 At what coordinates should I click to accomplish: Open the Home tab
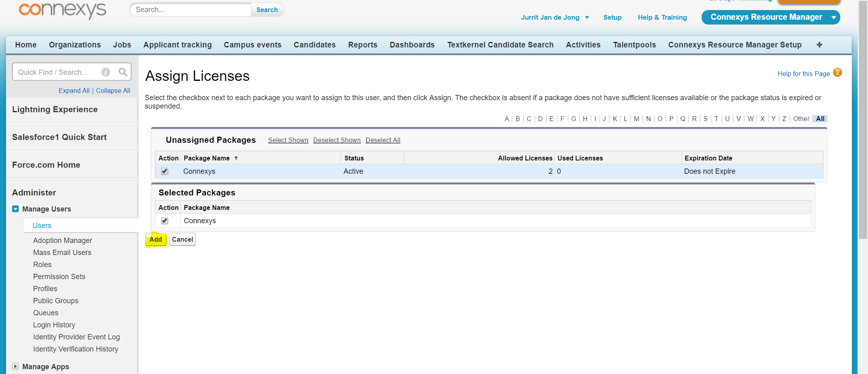click(26, 45)
